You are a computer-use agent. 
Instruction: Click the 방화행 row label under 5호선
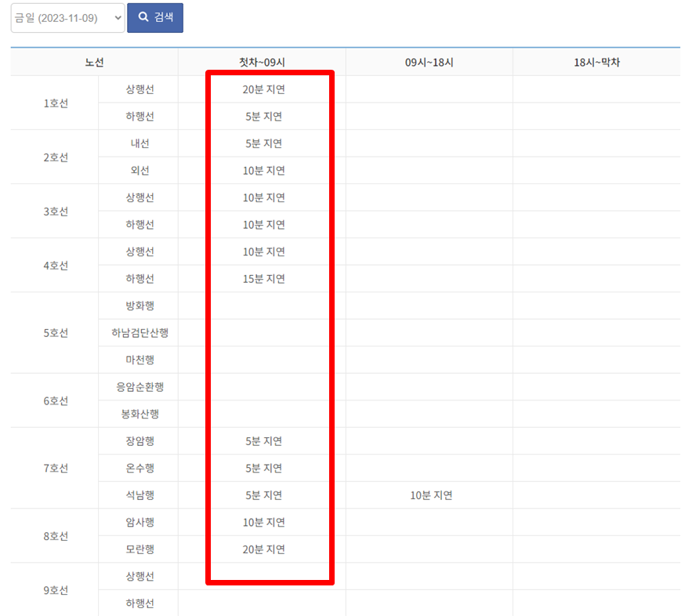[x=138, y=306]
